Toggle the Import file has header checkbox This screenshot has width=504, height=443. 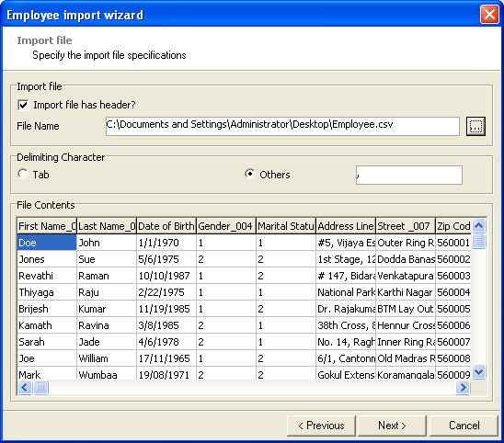(23, 105)
